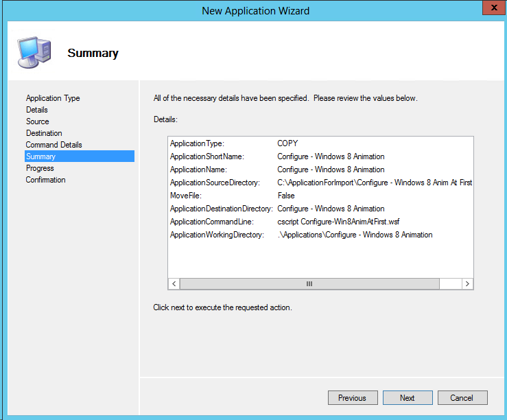
Task: Open the Source step in sidebar
Action: [x=38, y=121]
